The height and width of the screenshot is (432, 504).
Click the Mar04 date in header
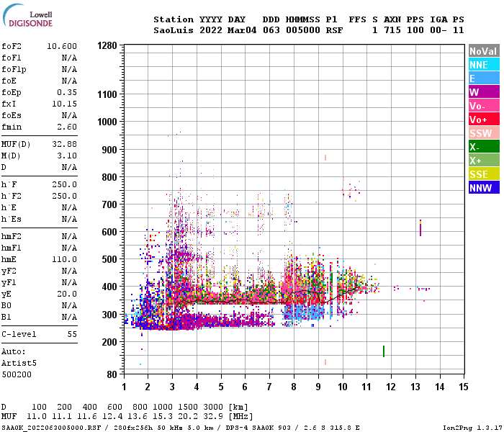click(242, 30)
